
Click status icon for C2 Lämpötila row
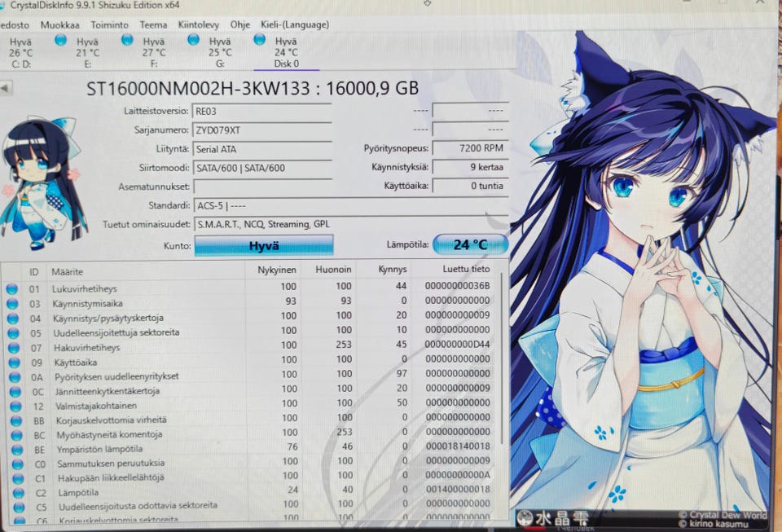tap(19, 493)
